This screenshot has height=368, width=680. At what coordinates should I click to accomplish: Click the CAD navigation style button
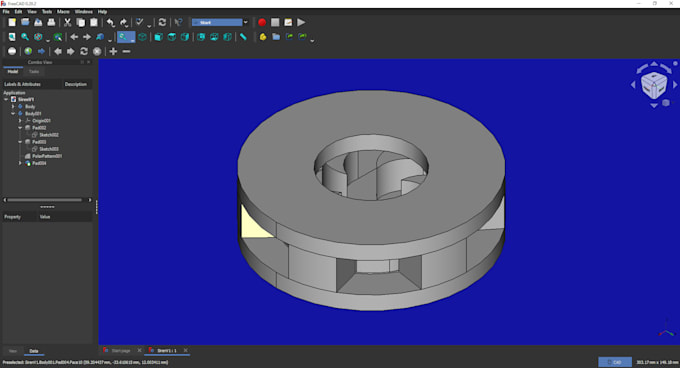615,362
